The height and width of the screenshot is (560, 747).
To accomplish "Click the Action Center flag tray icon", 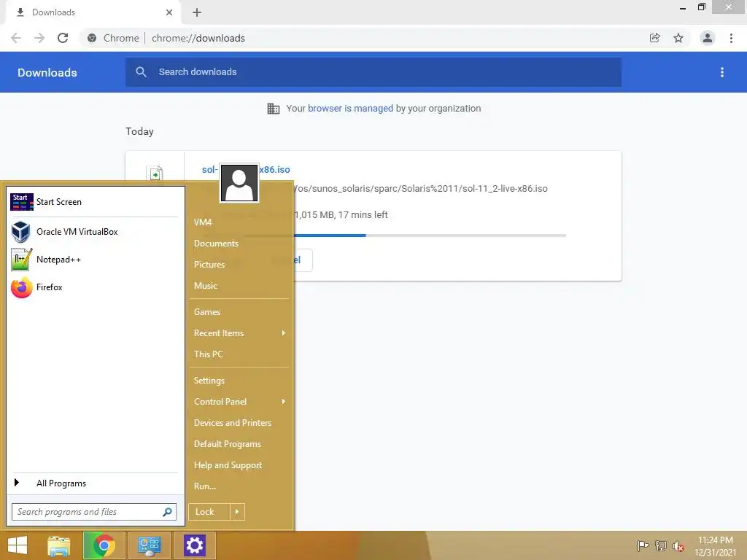I will click(643, 545).
